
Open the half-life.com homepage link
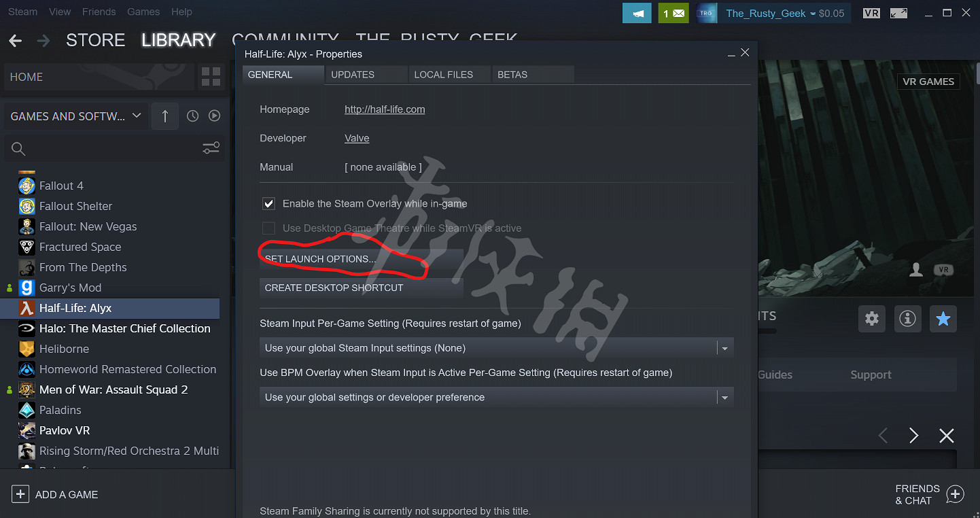(x=385, y=109)
